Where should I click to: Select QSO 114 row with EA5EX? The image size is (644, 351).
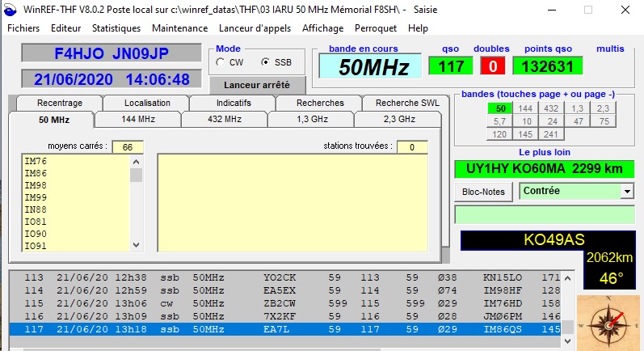[x=285, y=290]
